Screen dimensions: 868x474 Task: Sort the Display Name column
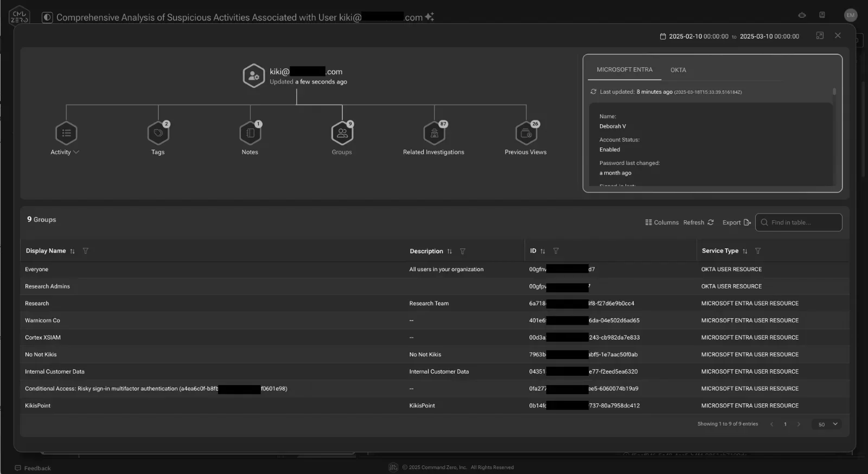[72, 251]
